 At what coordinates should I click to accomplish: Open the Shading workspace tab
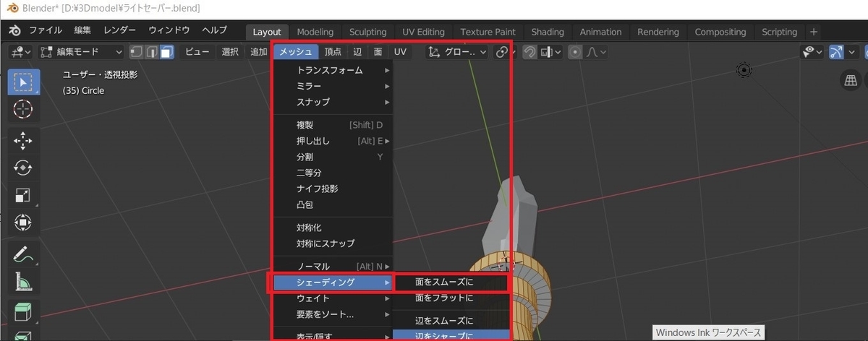[x=548, y=32]
